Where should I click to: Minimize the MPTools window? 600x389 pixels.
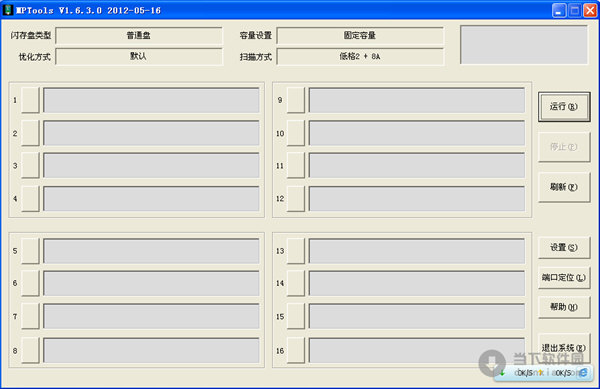click(x=559, y=10)
